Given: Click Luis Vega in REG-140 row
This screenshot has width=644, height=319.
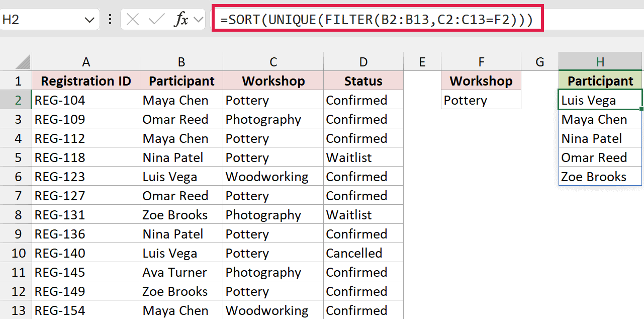Looking at the screenshot, I should coord(181,253).
